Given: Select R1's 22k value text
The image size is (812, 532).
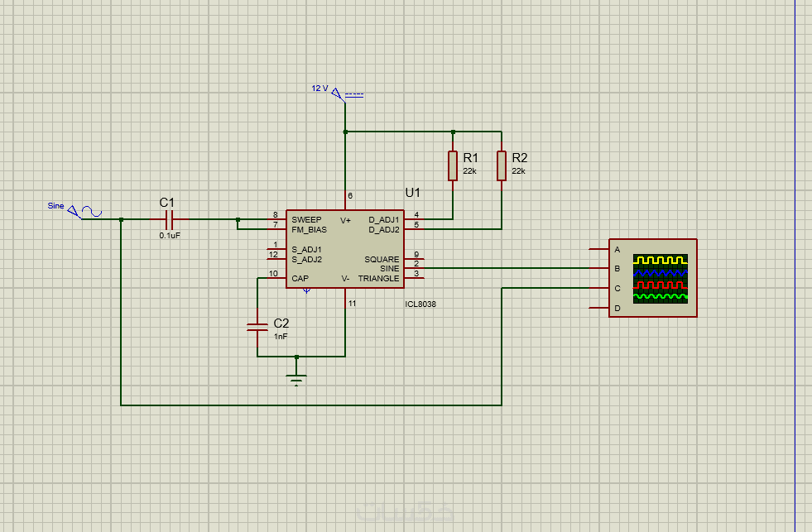Looking at the screenshot, I should pyautogui.click(x=469, y=170).
